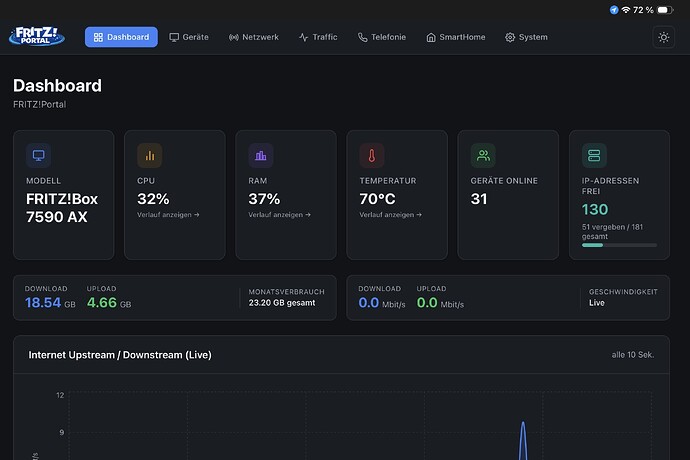Screen dimensions: 690x460
Task: Show CPU history via Verlauf anzeigen
Action: point(168,215)
